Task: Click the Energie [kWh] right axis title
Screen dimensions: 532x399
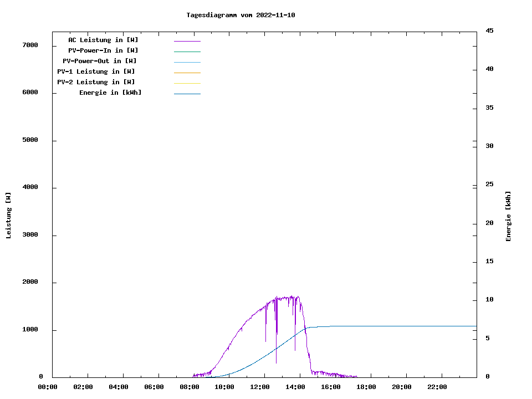Action: pyautogui.click(x=509, y=216)
